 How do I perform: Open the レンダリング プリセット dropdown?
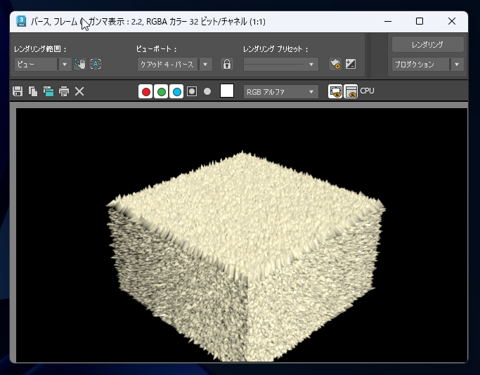tap(281, 64)
